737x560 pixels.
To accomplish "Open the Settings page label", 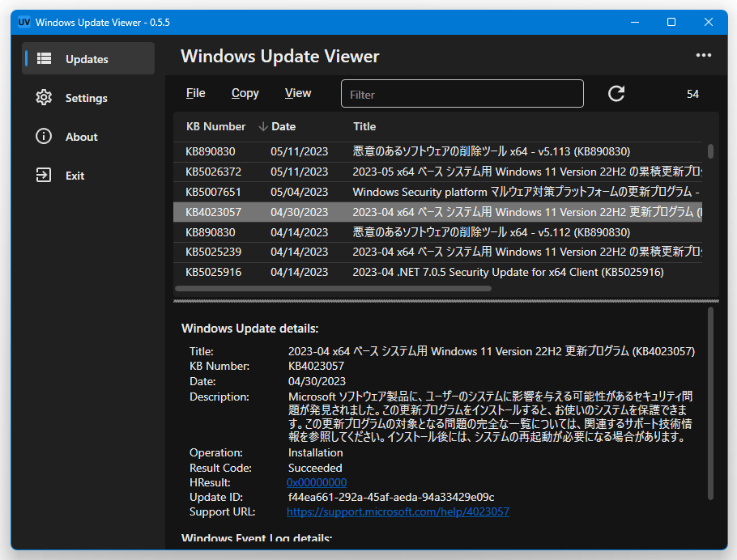I will click(87, 98).
